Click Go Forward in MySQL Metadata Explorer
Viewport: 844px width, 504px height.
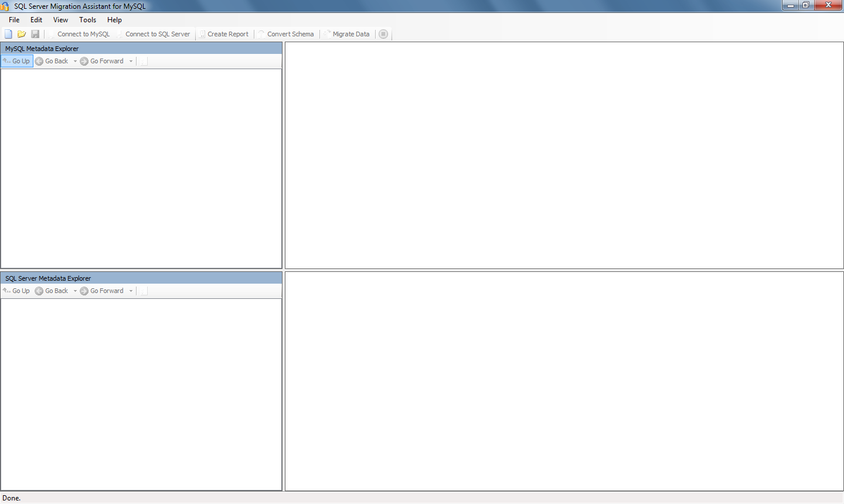point(102,61)
